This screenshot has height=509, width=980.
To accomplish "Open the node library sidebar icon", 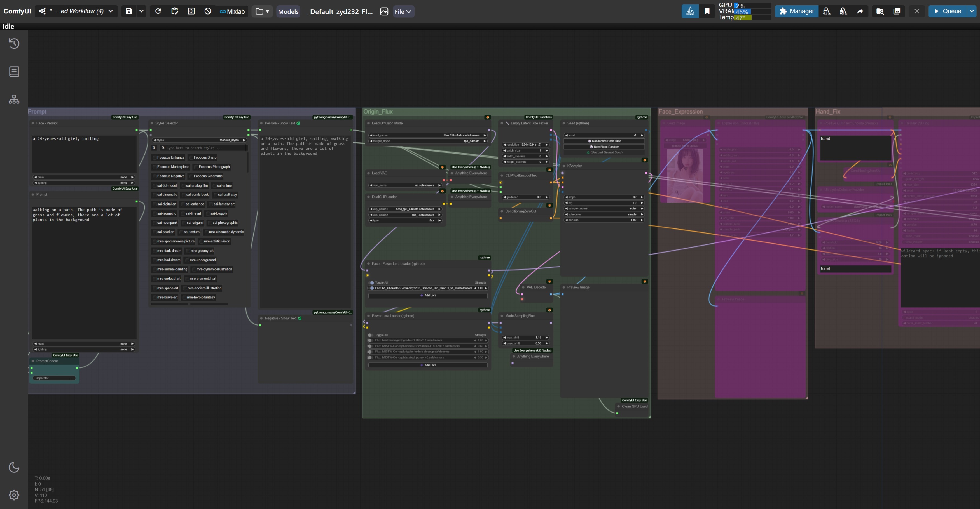I will 14,72.
